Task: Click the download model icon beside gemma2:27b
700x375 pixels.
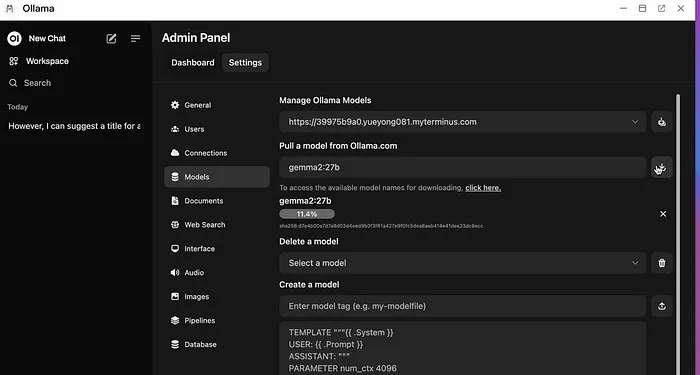Action: pyautogui.click(x=662, y=167)
